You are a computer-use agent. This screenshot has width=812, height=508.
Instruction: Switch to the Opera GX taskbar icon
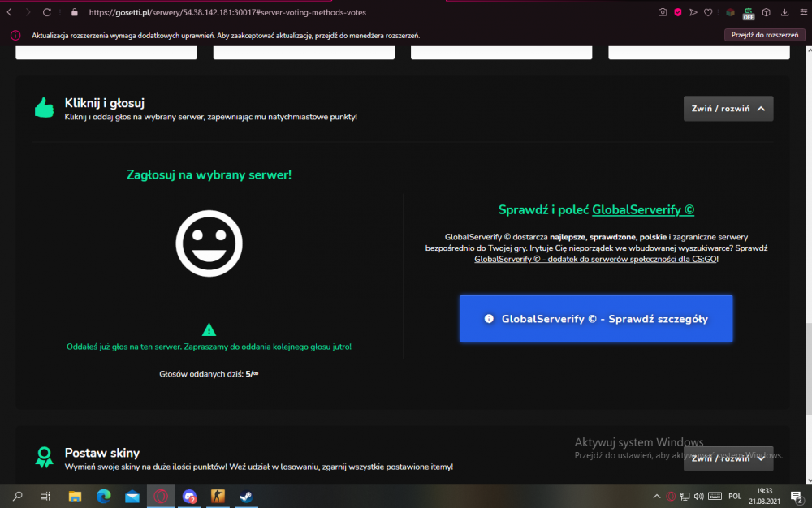tap(161, 496)
